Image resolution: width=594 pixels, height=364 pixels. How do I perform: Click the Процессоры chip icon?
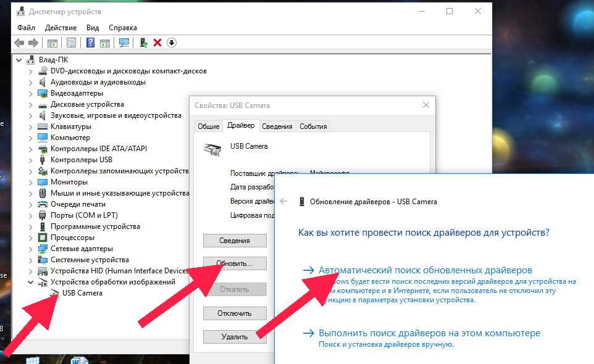43,238
